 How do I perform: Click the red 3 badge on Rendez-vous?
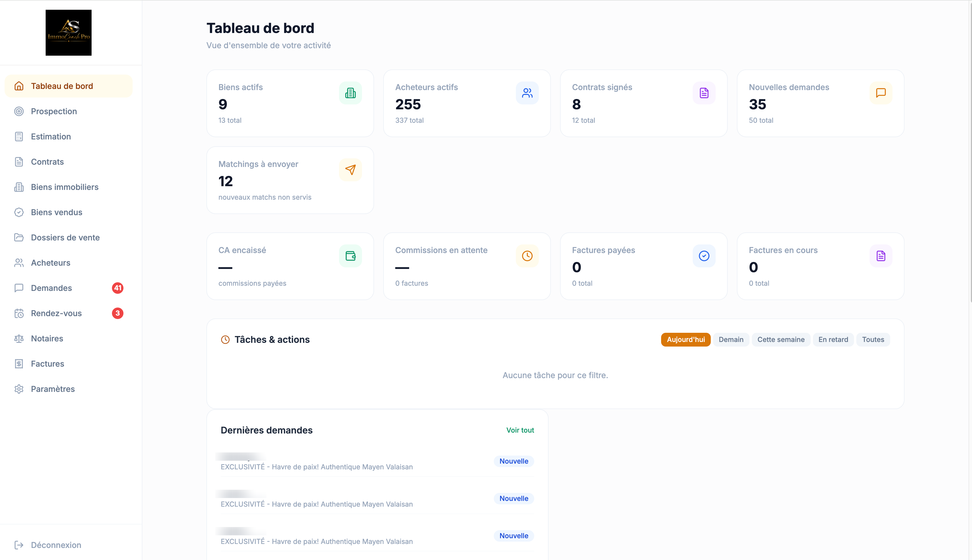(118, 313)
